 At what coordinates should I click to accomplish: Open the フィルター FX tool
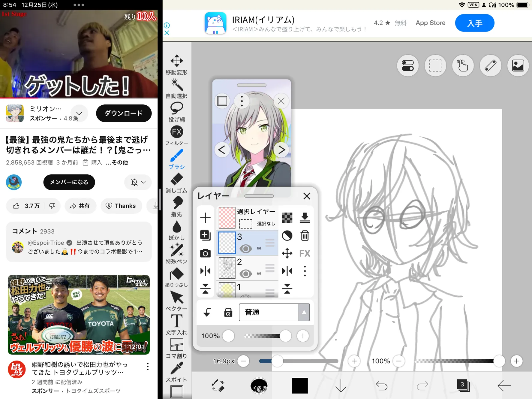(177, 136)
